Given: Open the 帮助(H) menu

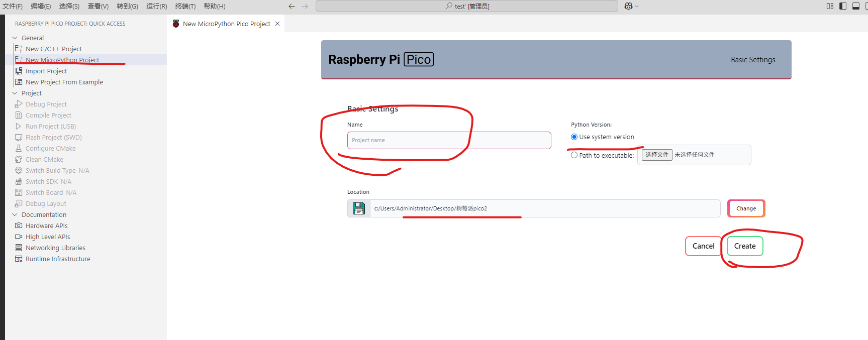Looking at the screenshot, I should [x=215, y=6].
